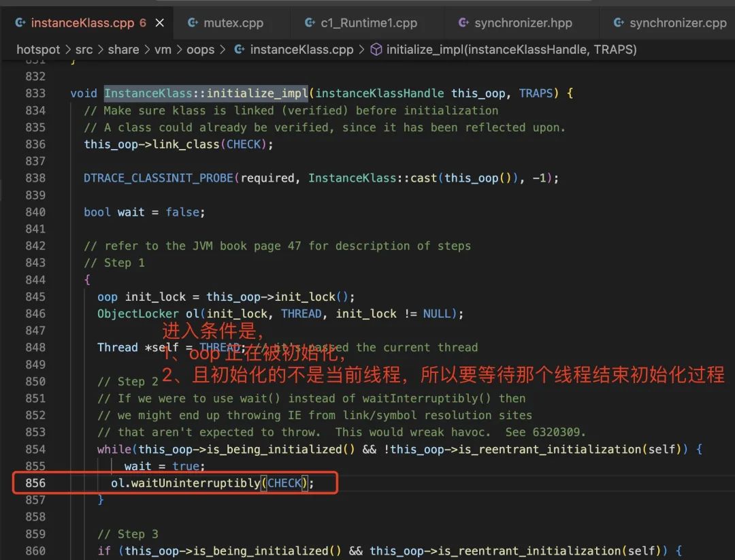This screenshot has height=560, width=735.
Task: Click the problem count badge 6 on tab
Action: tap(142, 23)
